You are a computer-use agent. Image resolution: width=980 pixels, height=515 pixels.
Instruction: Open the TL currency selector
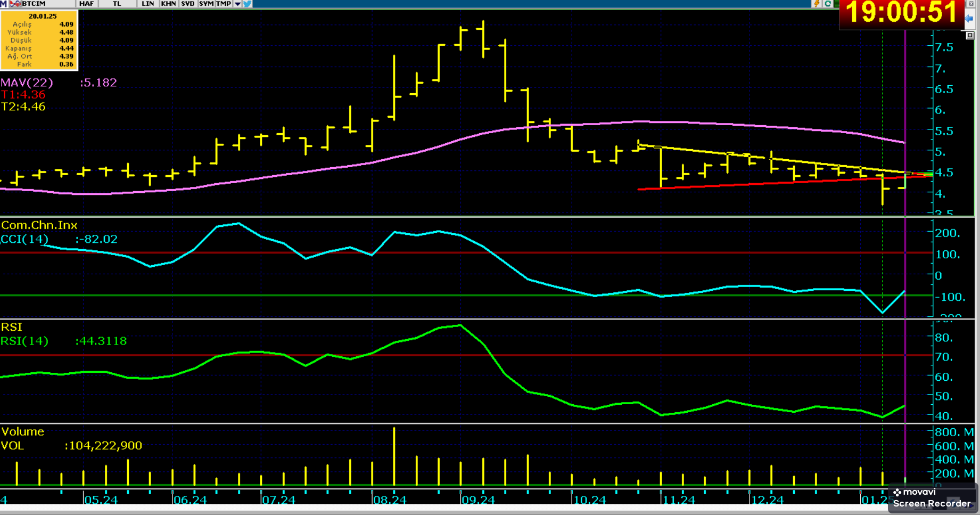(117, 4)
